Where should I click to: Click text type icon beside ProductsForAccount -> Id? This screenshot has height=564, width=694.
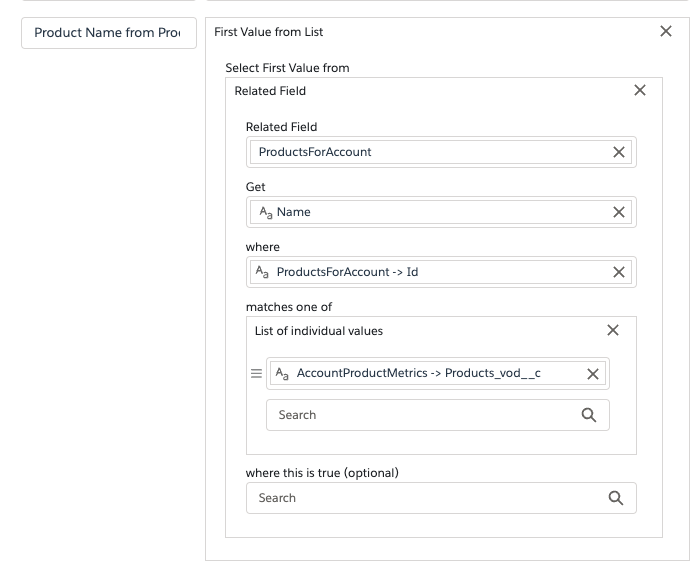[263, 272]
